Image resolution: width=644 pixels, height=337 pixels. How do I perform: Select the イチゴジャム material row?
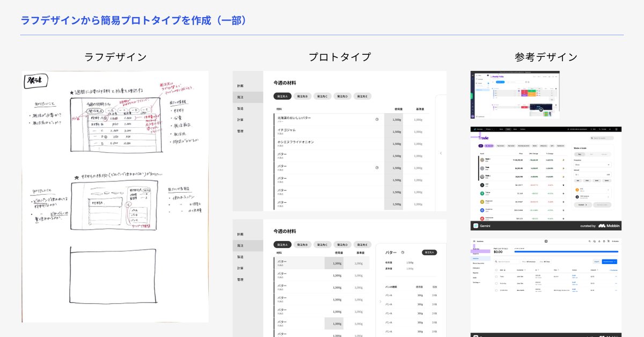point(351,131)
